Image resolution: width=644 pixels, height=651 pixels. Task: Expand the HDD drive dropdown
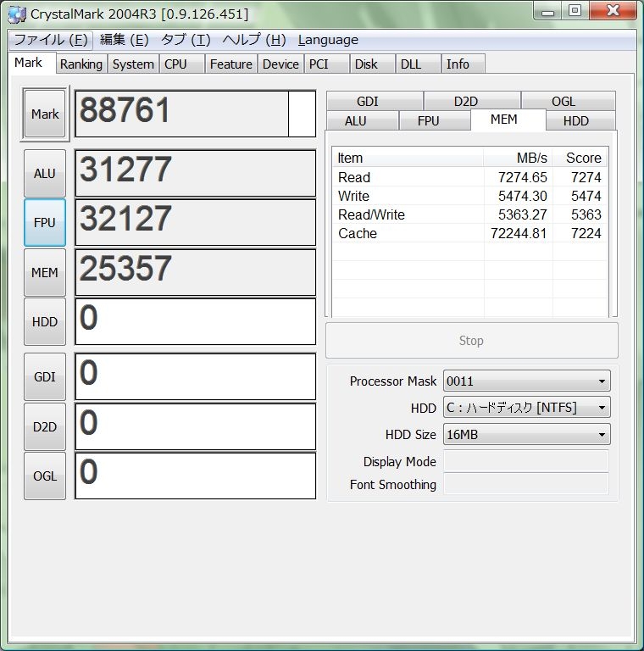tap(526, 407)
